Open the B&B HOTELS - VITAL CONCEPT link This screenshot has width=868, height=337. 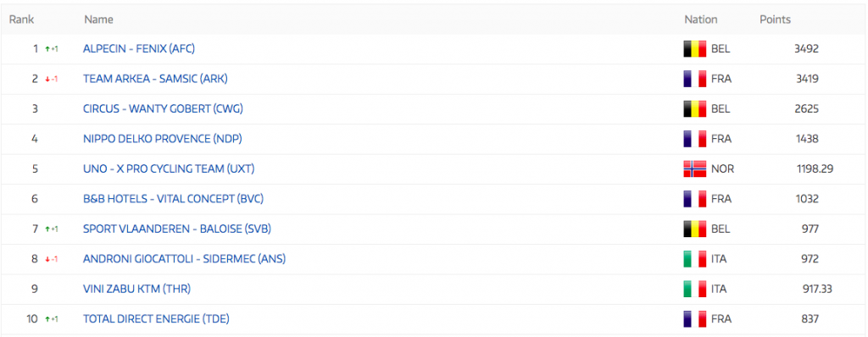pyautogui.click(x=173, y=199)
